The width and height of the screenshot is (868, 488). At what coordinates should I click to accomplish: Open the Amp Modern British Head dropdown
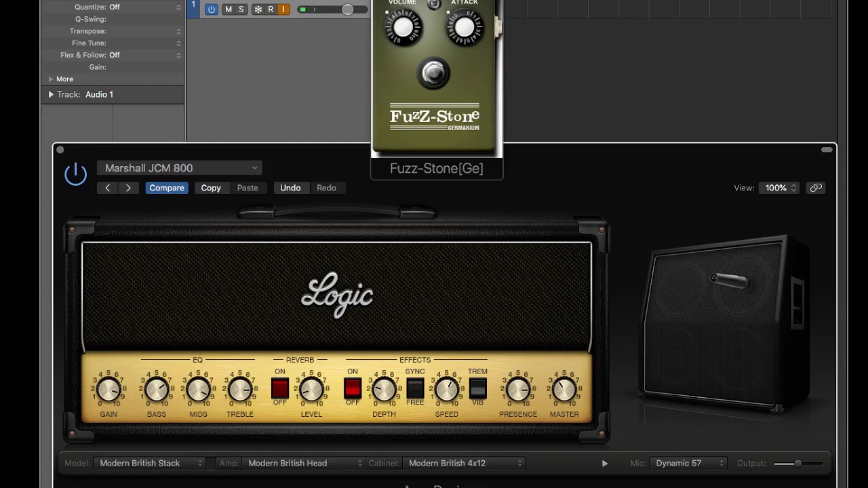(x=304, y=464)
